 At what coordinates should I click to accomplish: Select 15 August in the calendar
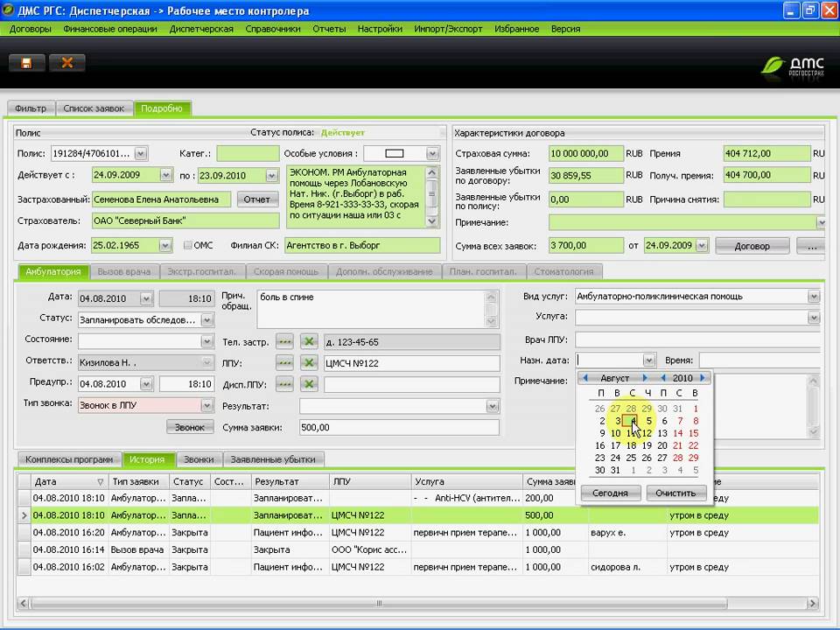(x=694, y=433)
